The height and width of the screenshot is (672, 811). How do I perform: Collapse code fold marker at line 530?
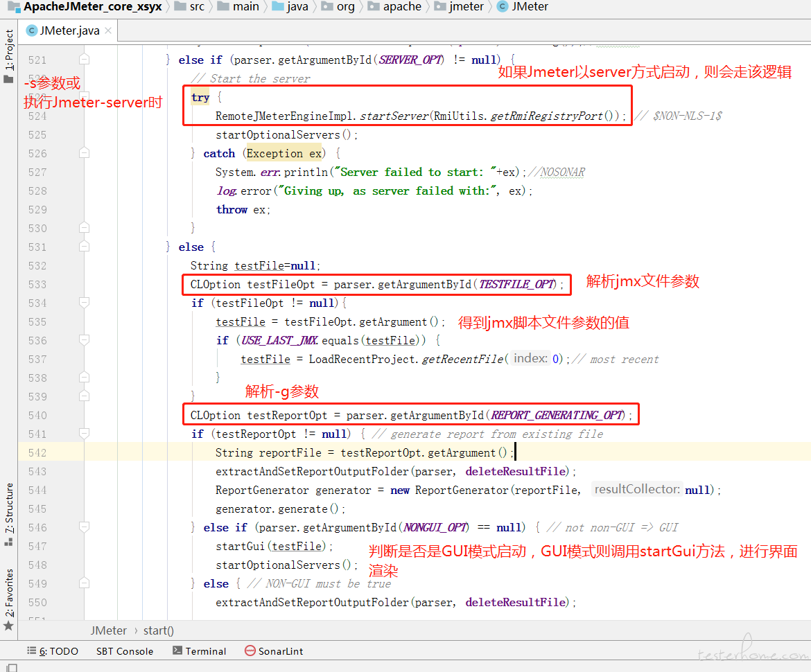pos(85,228)
